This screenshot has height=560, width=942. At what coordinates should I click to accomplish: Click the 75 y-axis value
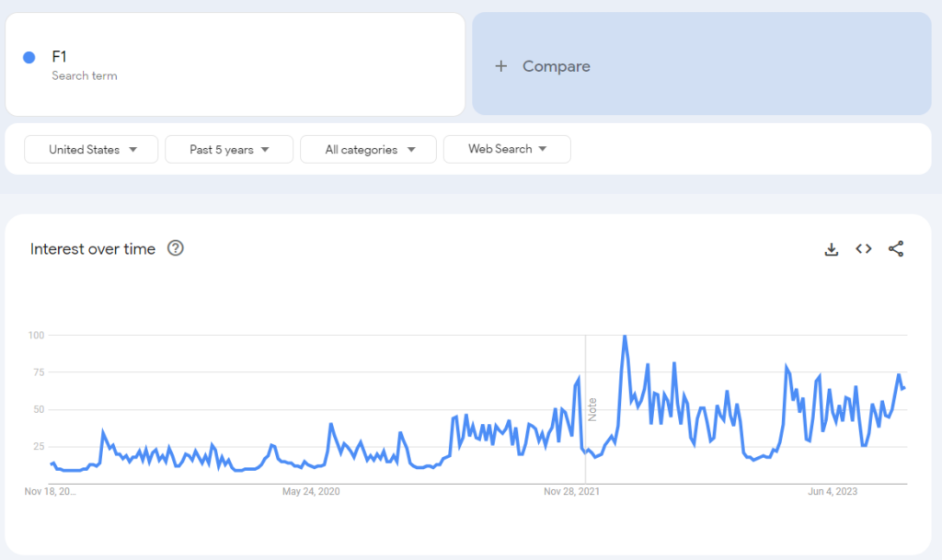coord(39,372)
